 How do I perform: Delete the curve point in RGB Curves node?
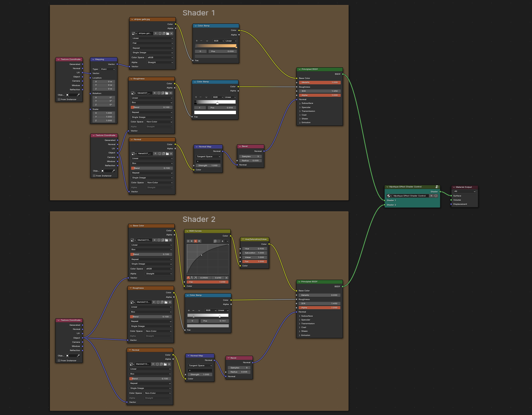tap(226, 278)
